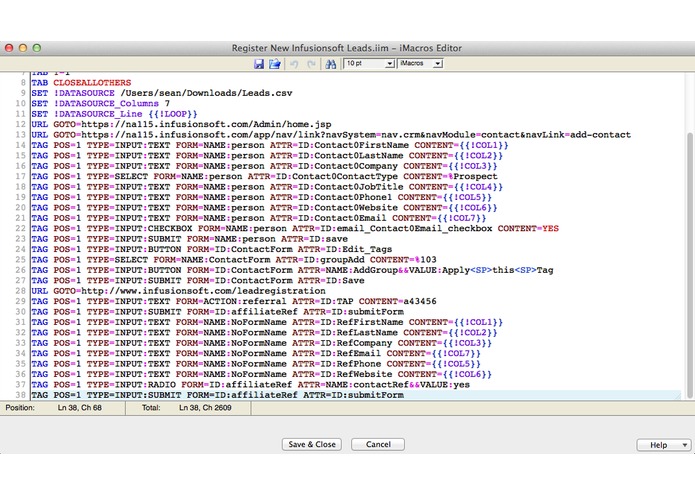The width and height of the screenshot is (695, 494).
Task: Click the Contact0Website line
Action: (x=264, y=208)
